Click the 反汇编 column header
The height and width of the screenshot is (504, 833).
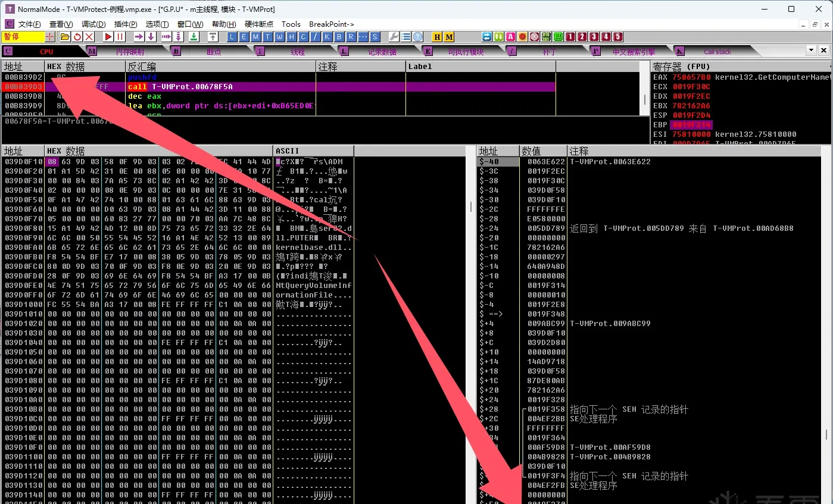[220, 66]
